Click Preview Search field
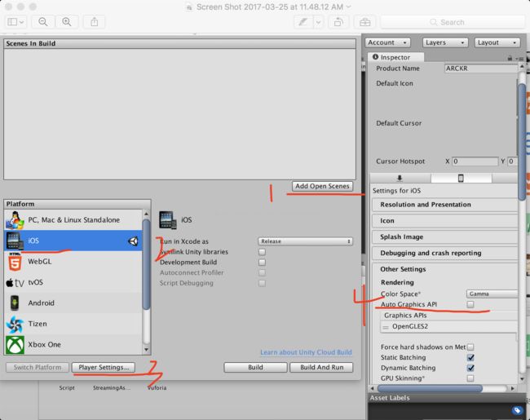 (453, 22)
